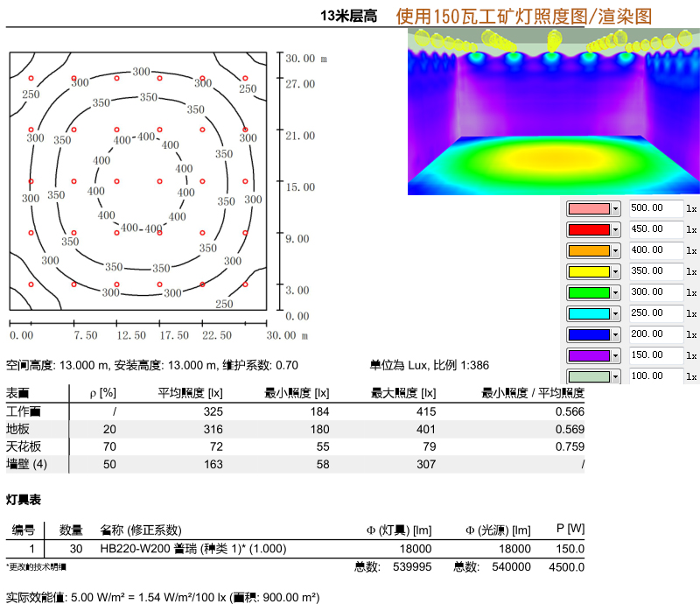Click the pink 500.00 lx color swatch

[x=589, y=208]
